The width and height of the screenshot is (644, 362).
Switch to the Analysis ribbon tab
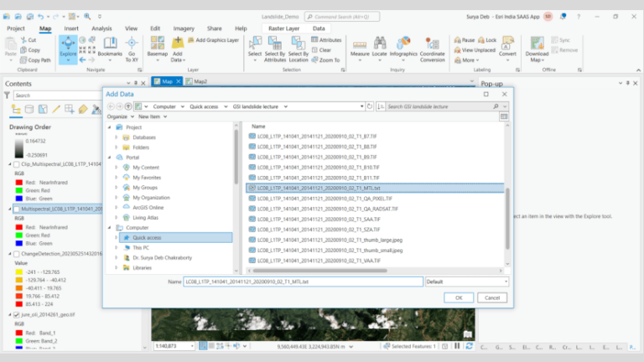click(101, 28)
